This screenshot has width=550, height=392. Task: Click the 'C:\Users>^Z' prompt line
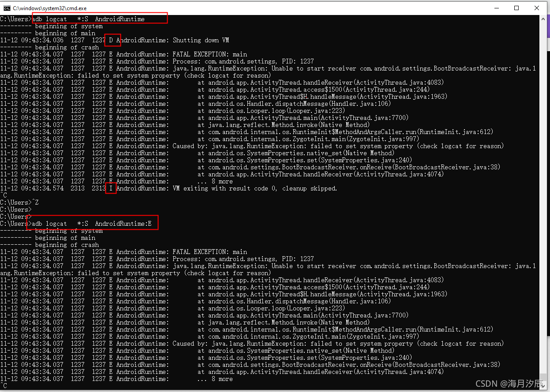(21, 202)
